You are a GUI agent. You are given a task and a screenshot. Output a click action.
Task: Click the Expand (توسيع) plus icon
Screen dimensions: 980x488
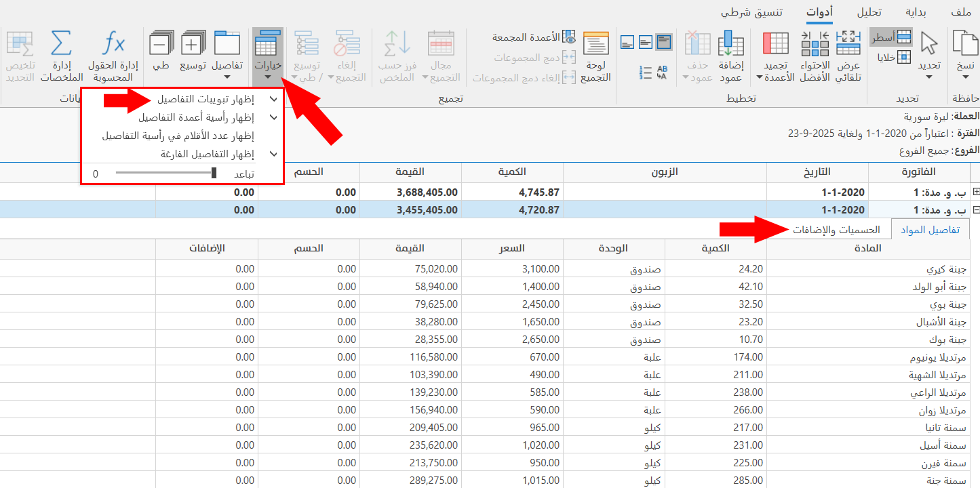click(x=193, y=43)
